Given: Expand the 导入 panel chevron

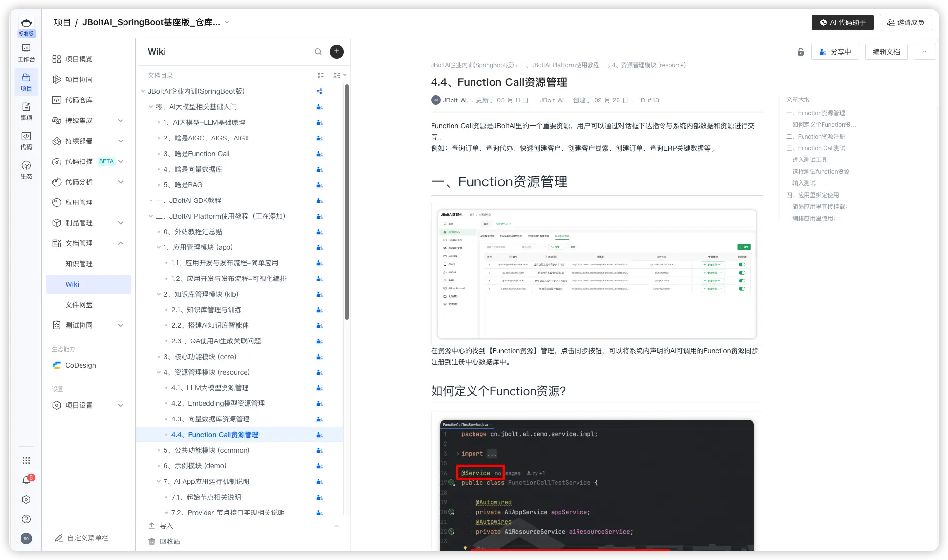Looking at the screenshot, I should click(x=336, y=526).
